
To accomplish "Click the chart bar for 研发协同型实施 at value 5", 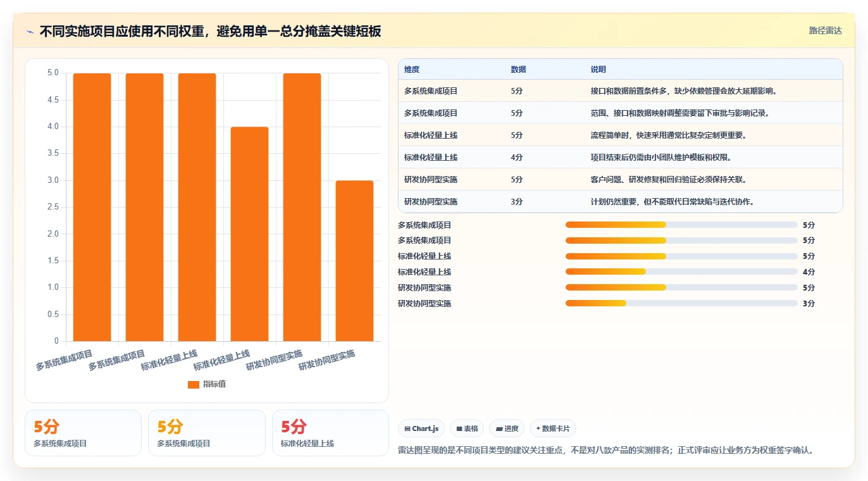I will pyautogui.click(x=302, y=208).
